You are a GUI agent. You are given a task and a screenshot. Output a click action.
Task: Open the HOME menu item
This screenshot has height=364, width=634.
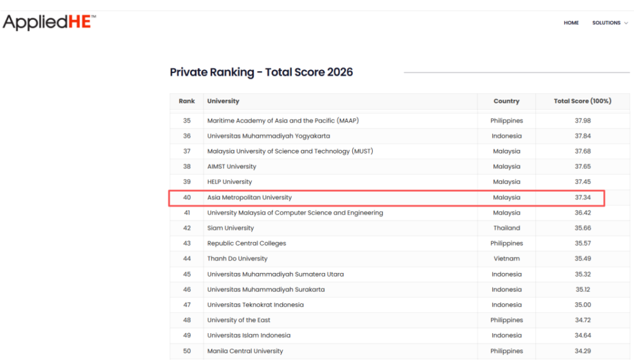tap(571, 23)
